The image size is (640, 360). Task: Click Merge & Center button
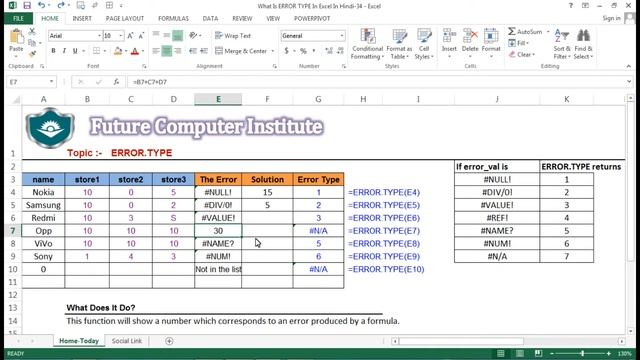241,51
